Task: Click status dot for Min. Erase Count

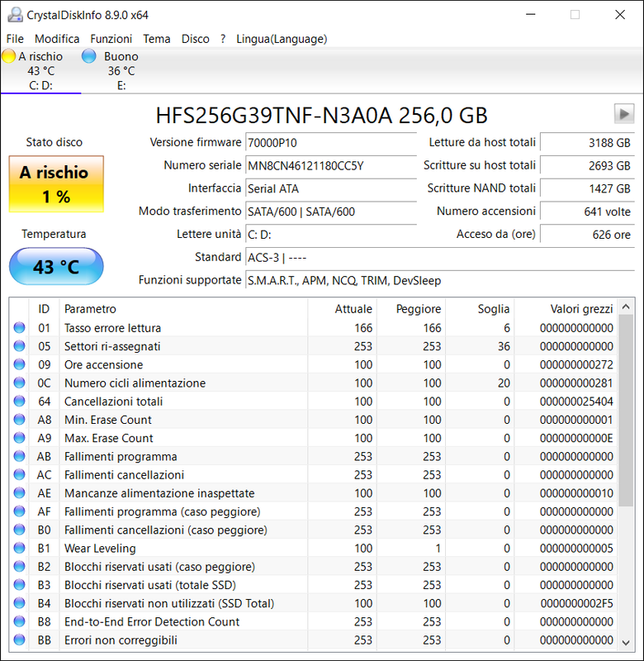Action: 19,420
